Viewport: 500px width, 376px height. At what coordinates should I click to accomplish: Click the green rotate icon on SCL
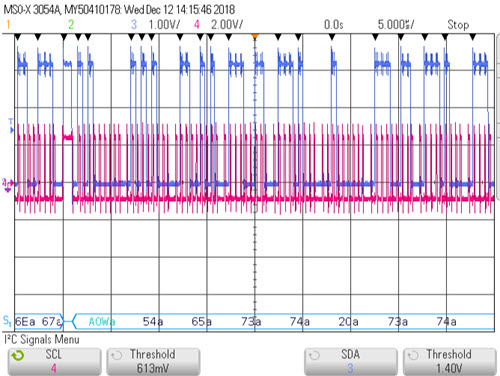click(18, 356)
